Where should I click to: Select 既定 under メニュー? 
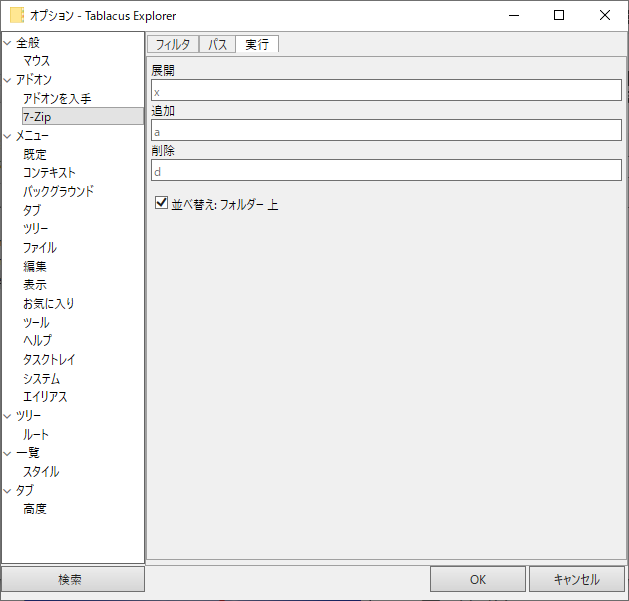[x=35, y=154]
